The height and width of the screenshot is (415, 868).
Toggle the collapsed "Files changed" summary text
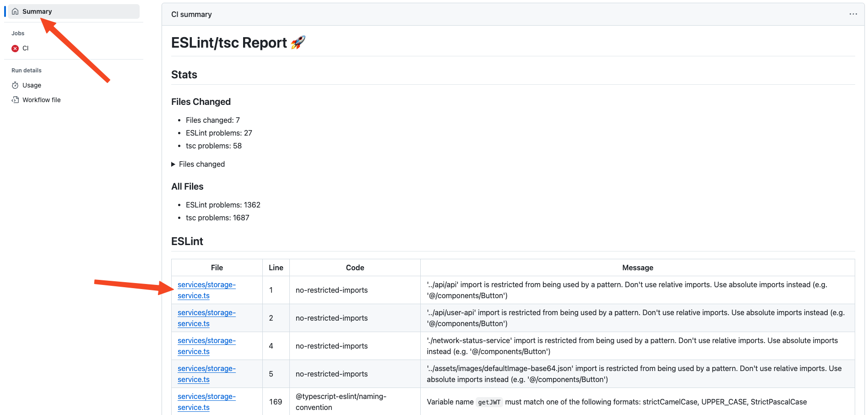pos(202,164)
